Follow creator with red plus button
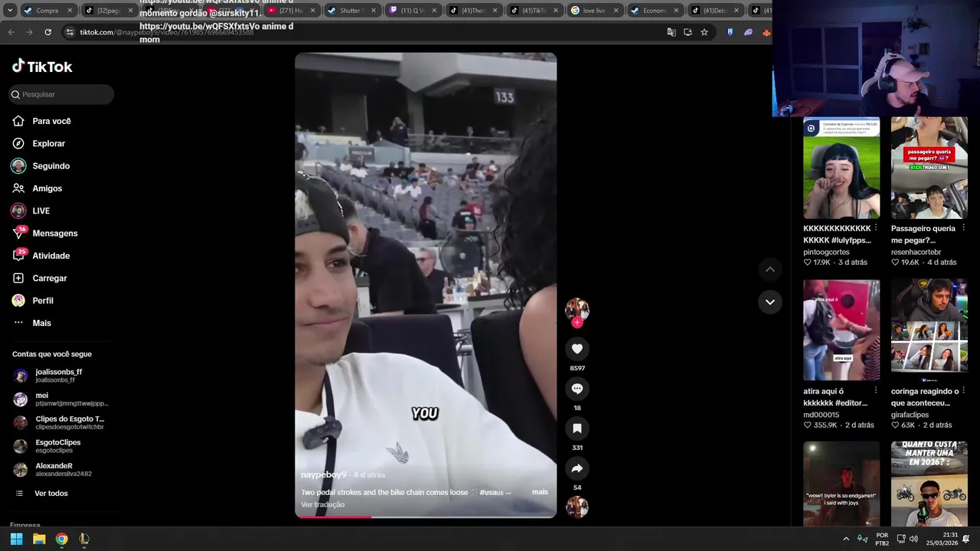Screen dimensions: 980x551 point(577,322)
